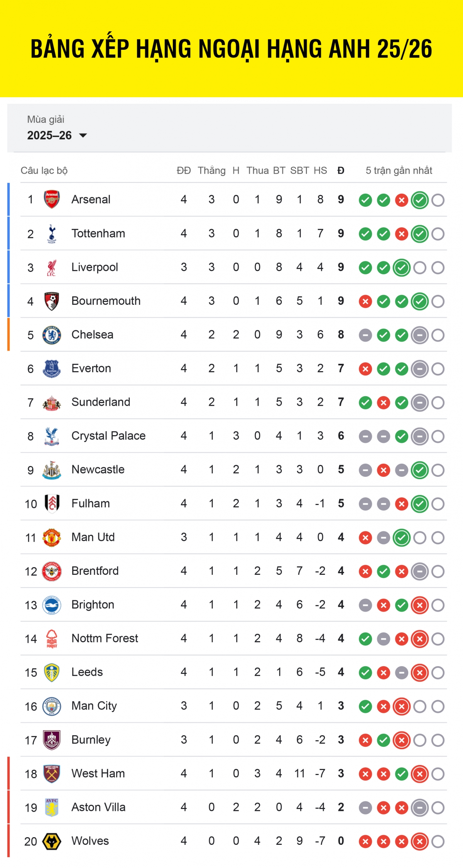The image size is (463, 868).
Task: Click the Chelsea club crest
Action: [x=52, y=335]
